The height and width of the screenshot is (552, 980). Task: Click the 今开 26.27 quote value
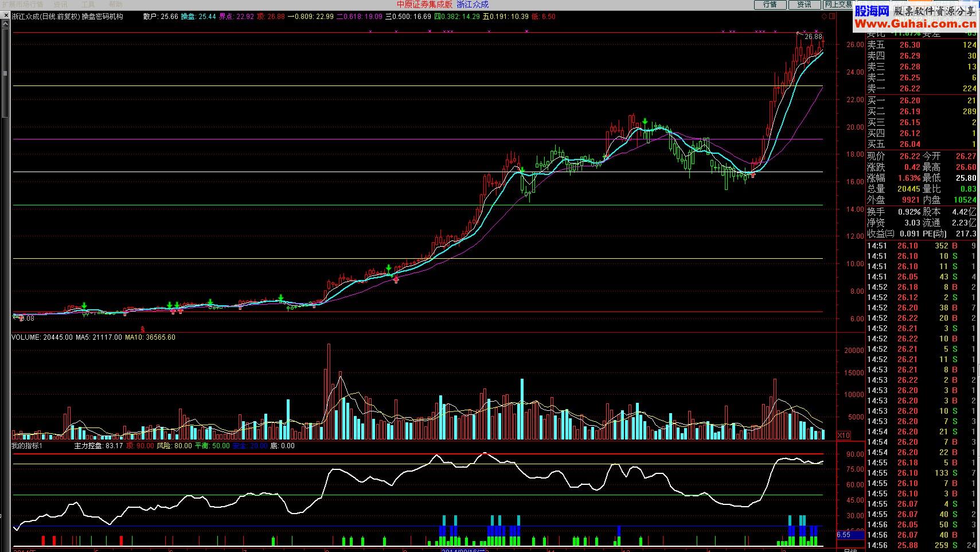[966, 156]
